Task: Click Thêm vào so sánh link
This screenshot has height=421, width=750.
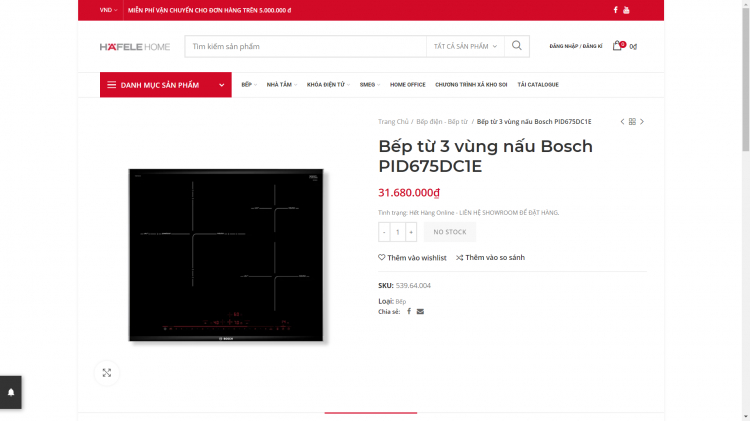Action: [x=490, y=257]
